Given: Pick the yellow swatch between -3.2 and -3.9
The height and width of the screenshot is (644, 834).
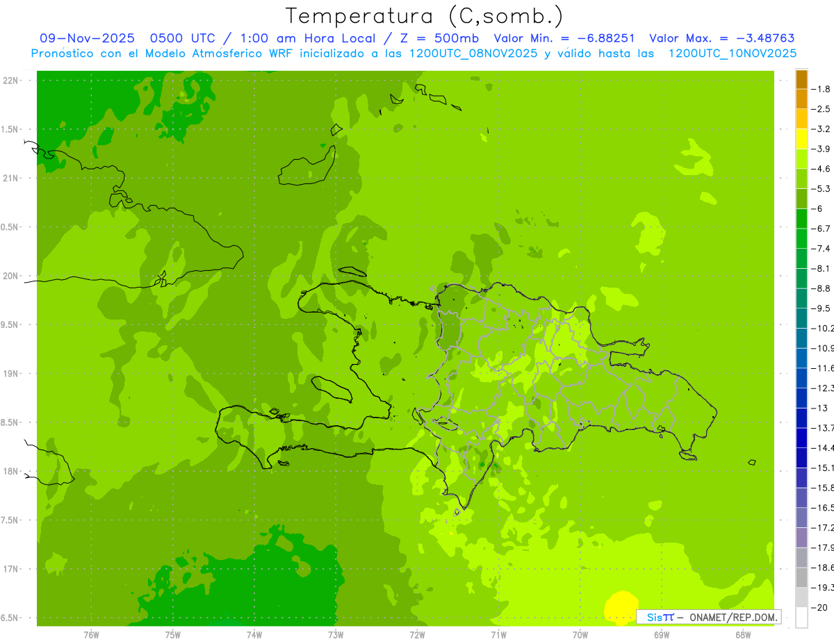Looking at the screenshot, I should click(x=801, y=139).
